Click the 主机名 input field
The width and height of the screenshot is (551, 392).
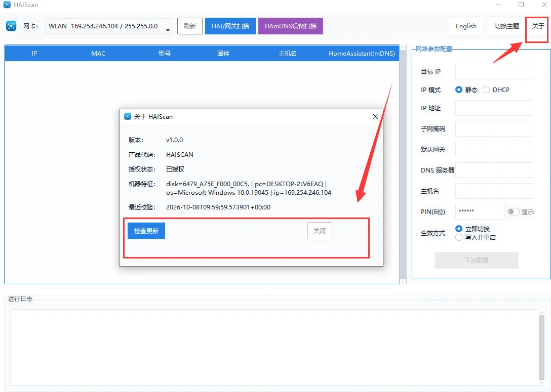(x=494, y=191)
